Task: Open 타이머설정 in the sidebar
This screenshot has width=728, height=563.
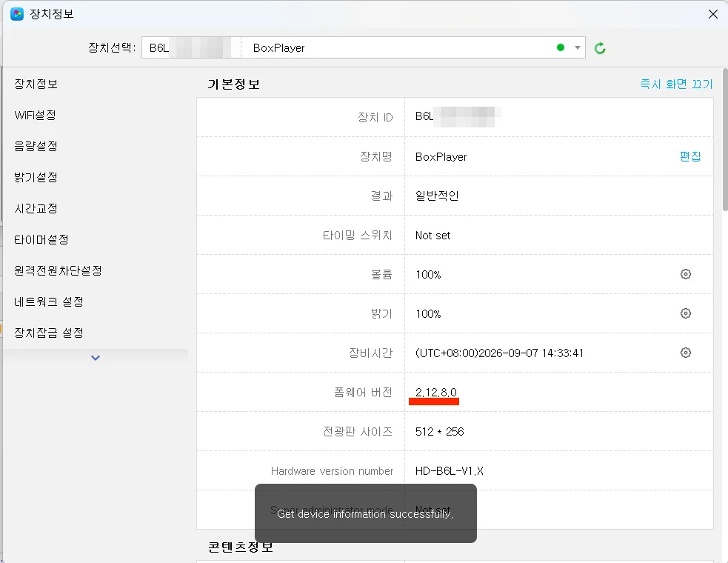Action: (41, 240)
